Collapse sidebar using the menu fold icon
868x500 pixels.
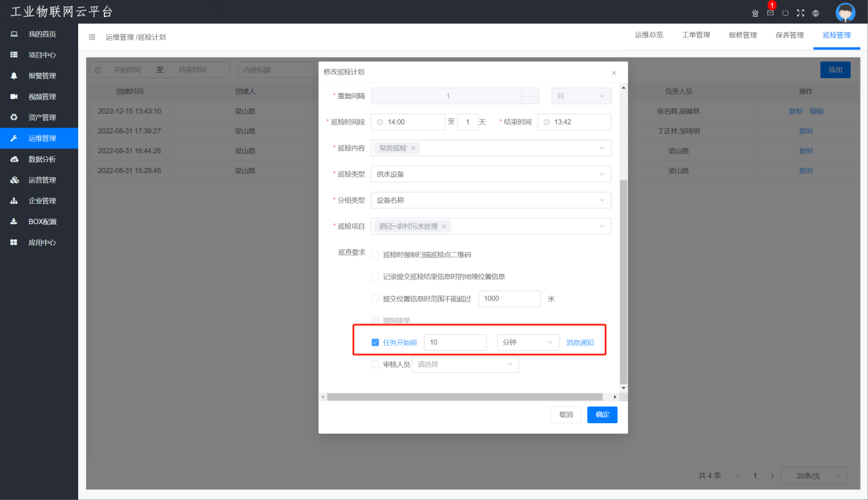[92, 37]
